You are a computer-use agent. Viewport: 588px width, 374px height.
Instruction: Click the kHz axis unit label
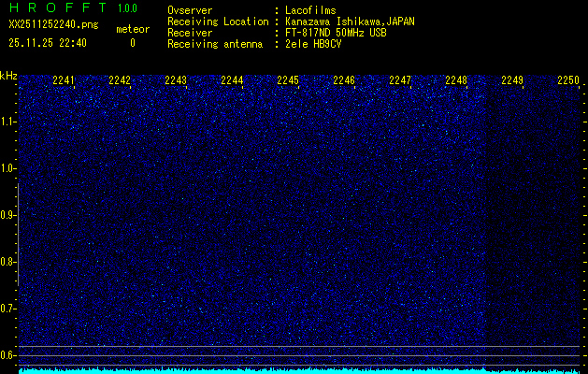8,75
